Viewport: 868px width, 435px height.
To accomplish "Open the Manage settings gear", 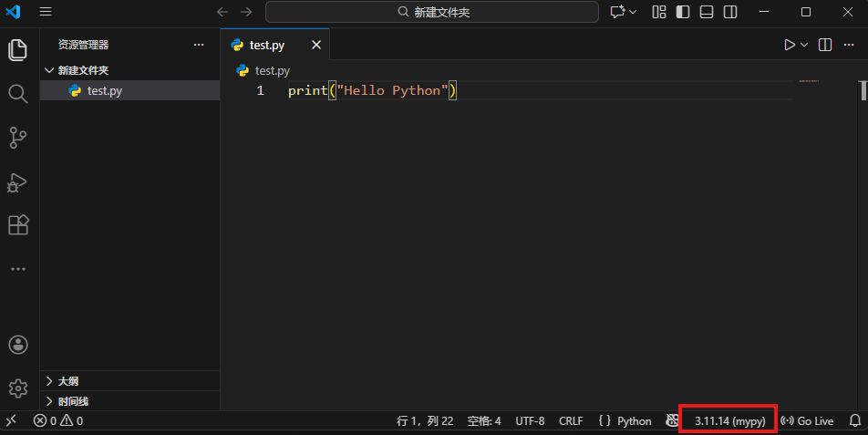I will tap(18, 388).
